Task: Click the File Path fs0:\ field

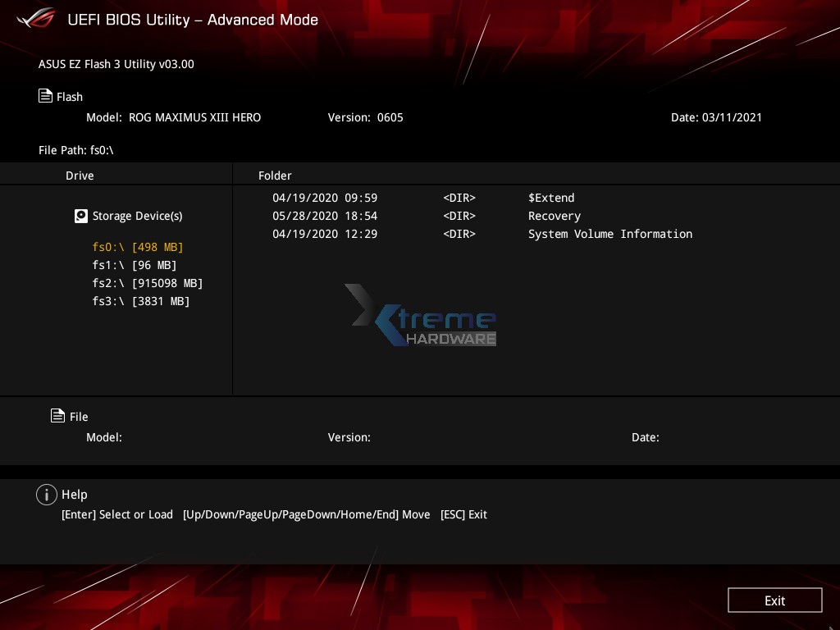Action: point(76,150)
